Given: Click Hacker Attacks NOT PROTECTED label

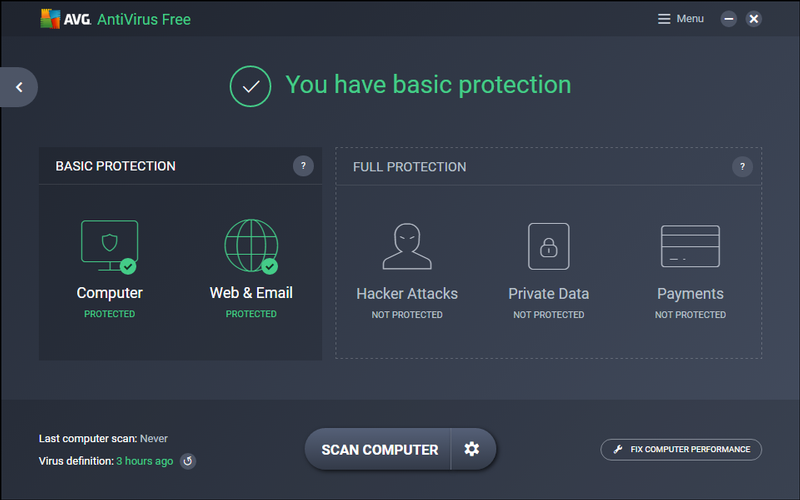Looking at the screenshot, I should click(x=407, y=315).
